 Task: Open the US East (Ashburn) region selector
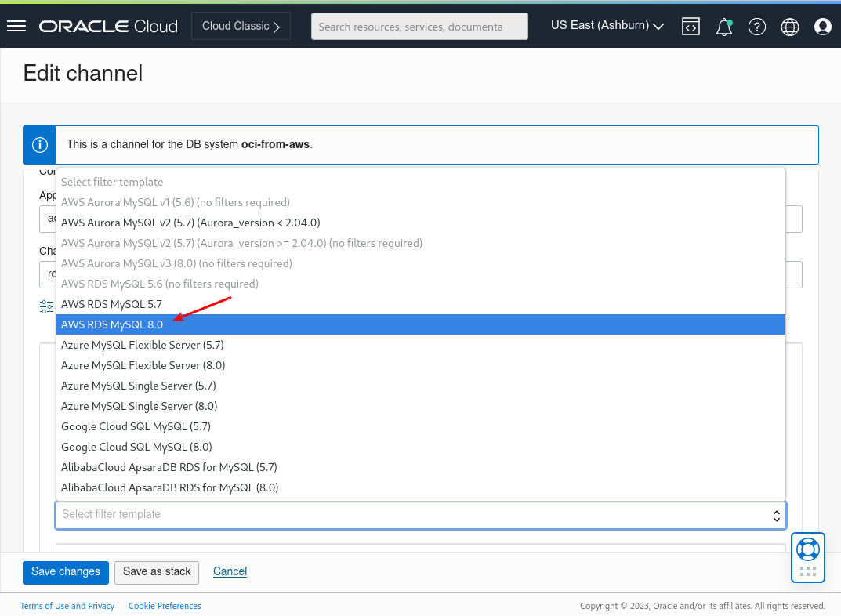[x=607, y=26]
